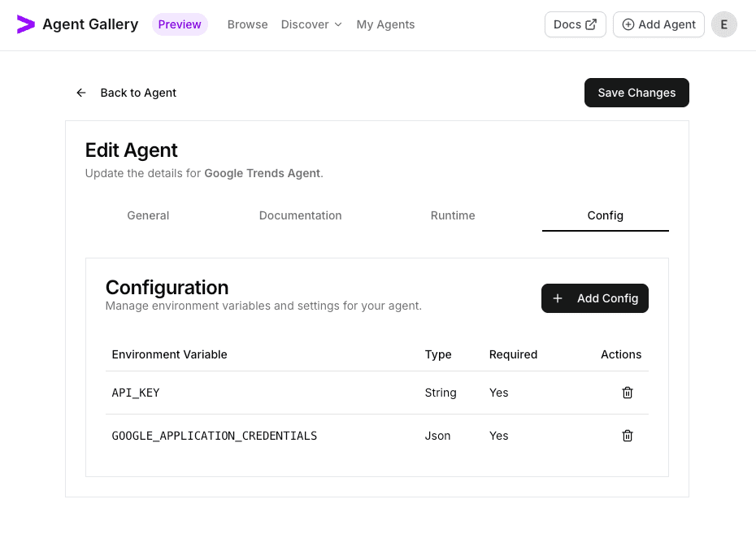Delete the GOOGLE_APPLICATION_CREDENTIALS variable
This screenshot has width=756, height=534.
627,436
